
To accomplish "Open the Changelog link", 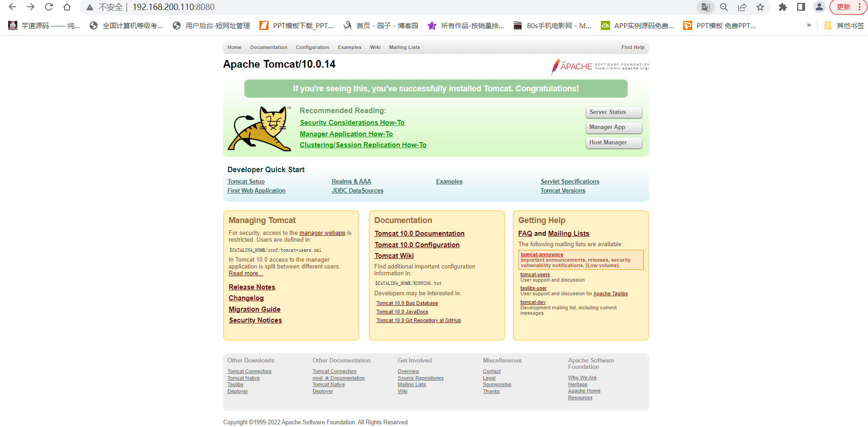I will tap(246, 298).
